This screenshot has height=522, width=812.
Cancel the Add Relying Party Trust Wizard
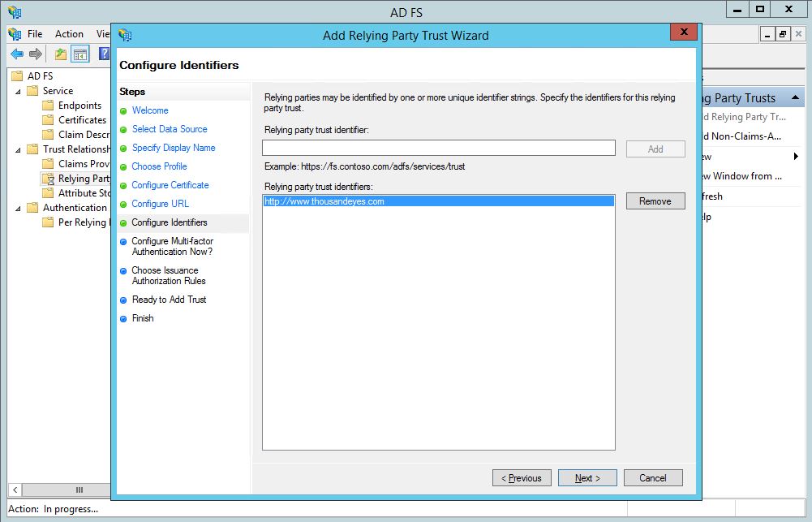point(652,478)
